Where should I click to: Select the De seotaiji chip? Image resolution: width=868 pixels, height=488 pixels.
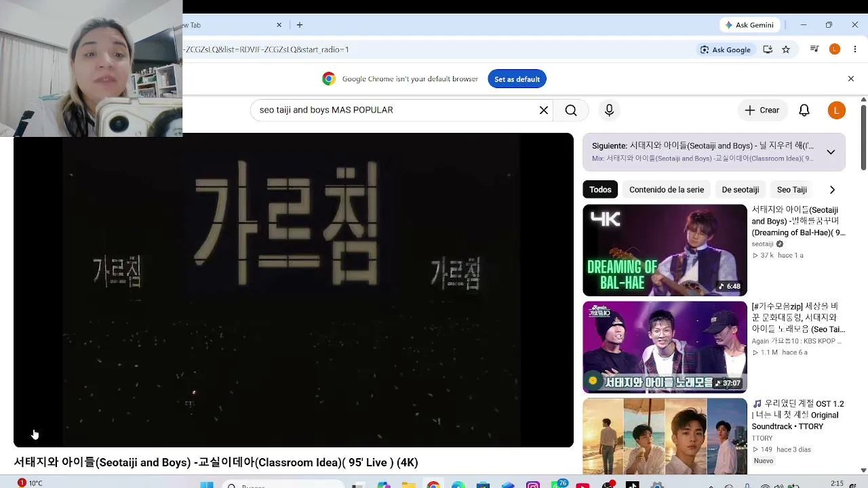coord(741,190)
